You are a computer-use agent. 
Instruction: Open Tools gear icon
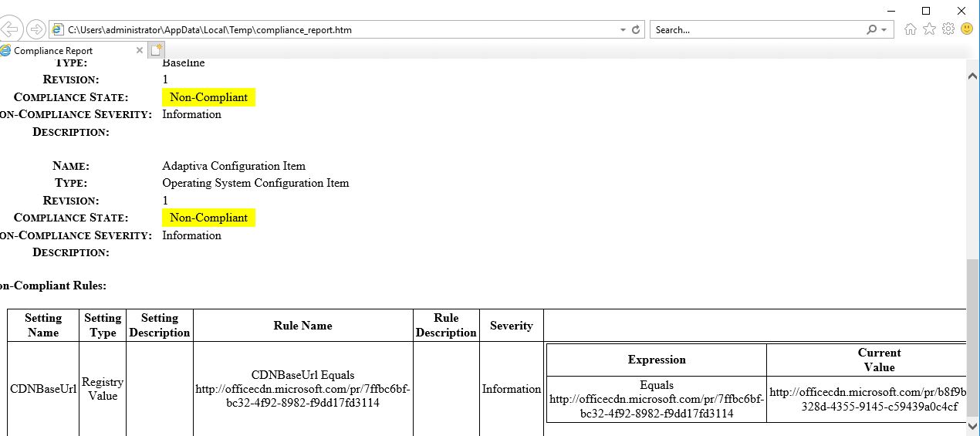pos(948,29)
